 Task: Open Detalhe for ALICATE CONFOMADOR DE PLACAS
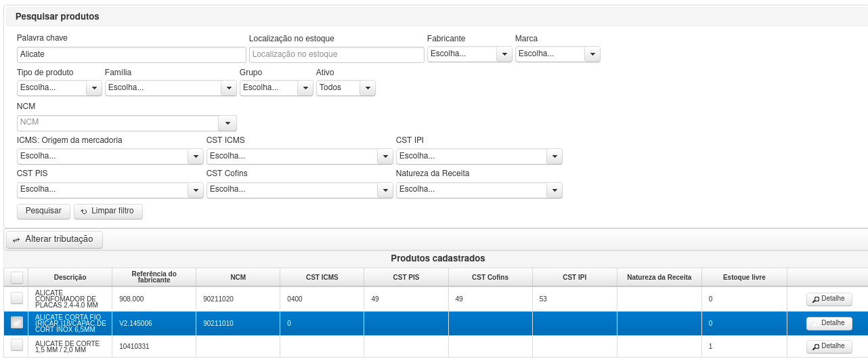pyautogui.click(x=829, y=299)
